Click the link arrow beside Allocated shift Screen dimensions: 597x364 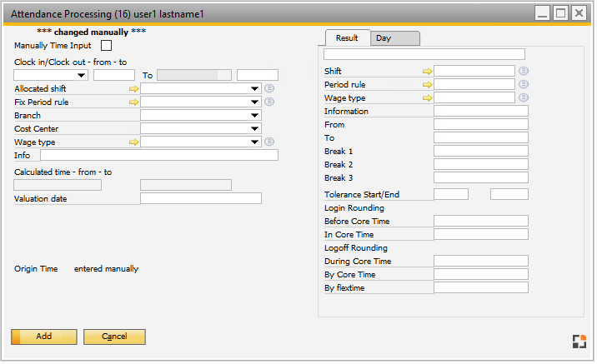[x=133, y=88]
